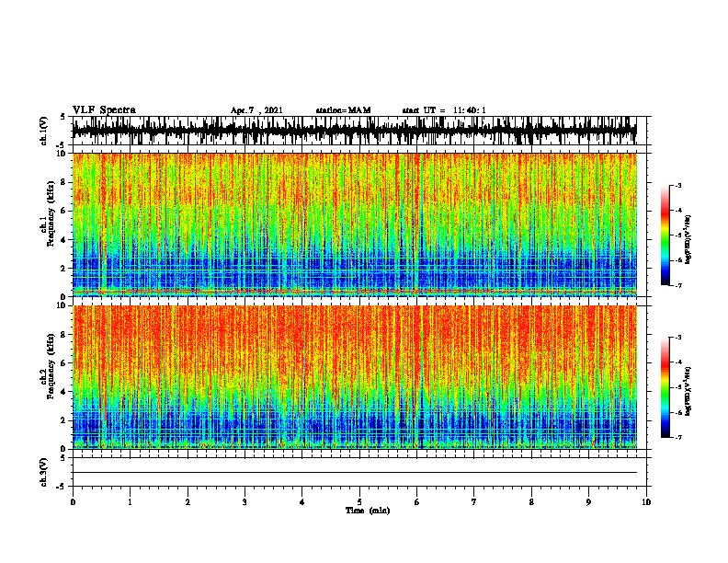The height and width of the screenshot is (563, 728).
Task: Click the 'Time (min)' axis title
Action: [368, 511]
